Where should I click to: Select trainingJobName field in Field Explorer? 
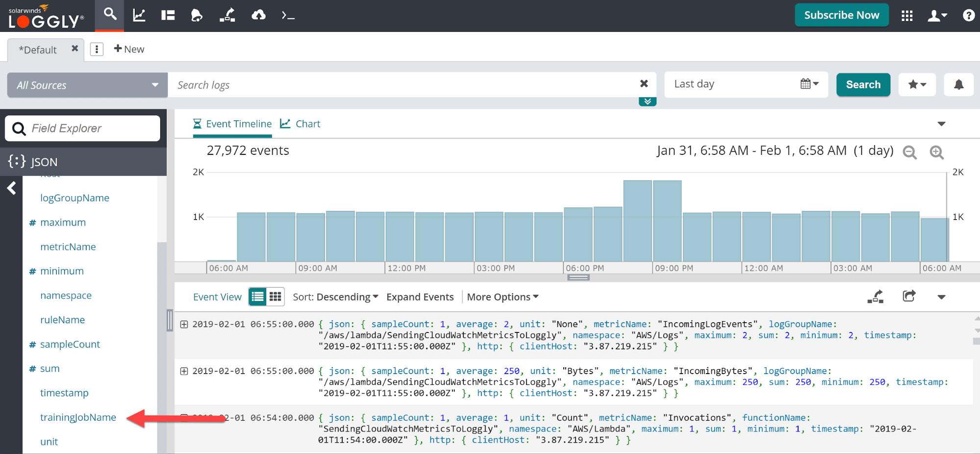click(x=78, y=417)
